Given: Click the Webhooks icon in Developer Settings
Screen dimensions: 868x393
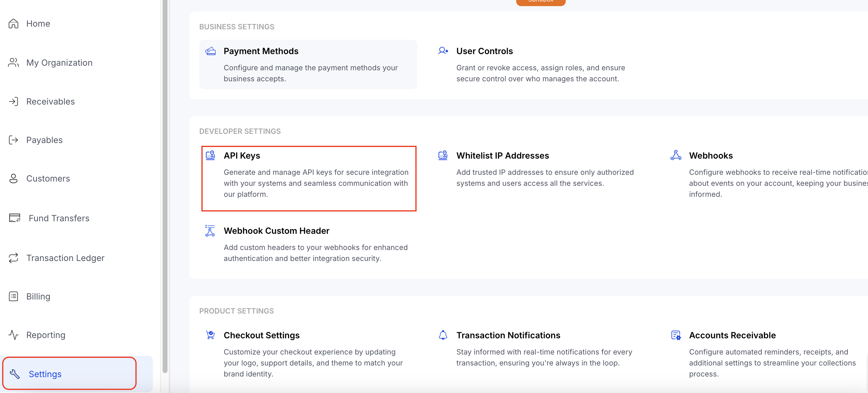Looking at the screenshot, I should pyautogui.click(x=675, y=155).
